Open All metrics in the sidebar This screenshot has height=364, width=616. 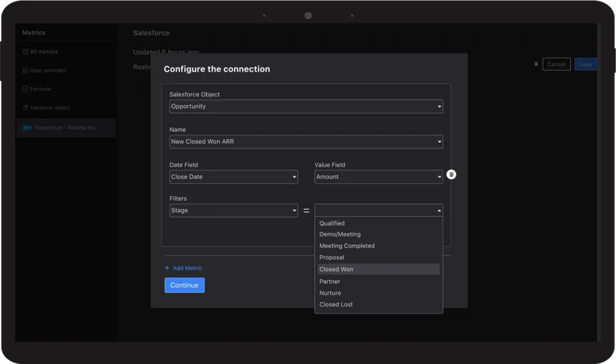pyautogui.click(x=43, y=52)
